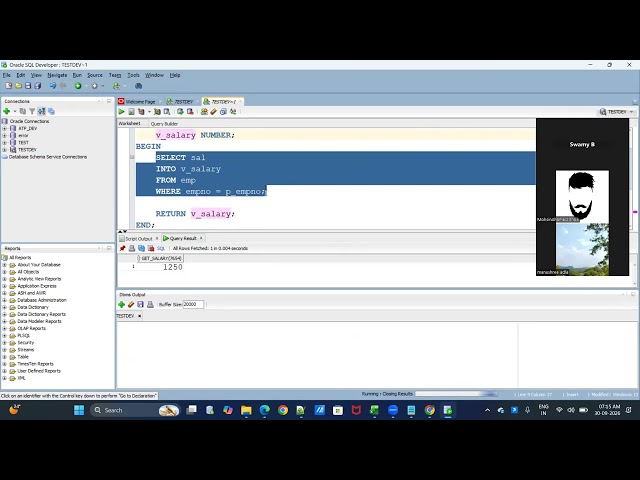Expand the ATP_DEV connection node
The height and width of the screenshot is (480, 640).
tap(4, 128)
